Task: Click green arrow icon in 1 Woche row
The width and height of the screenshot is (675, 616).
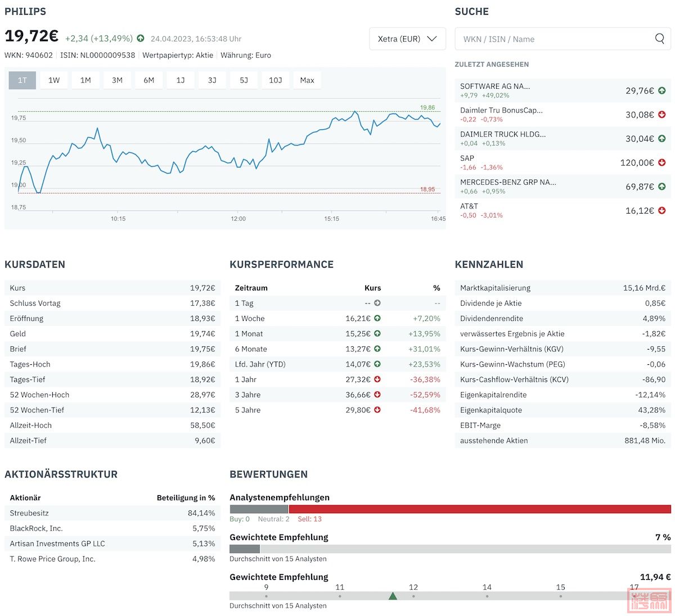Action: point(377,318)
